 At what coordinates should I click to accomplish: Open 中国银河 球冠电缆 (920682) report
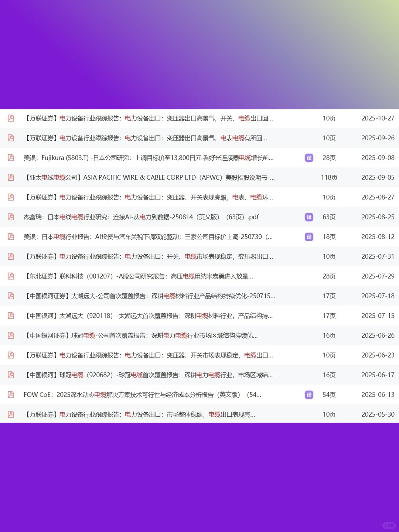[148, 375]
